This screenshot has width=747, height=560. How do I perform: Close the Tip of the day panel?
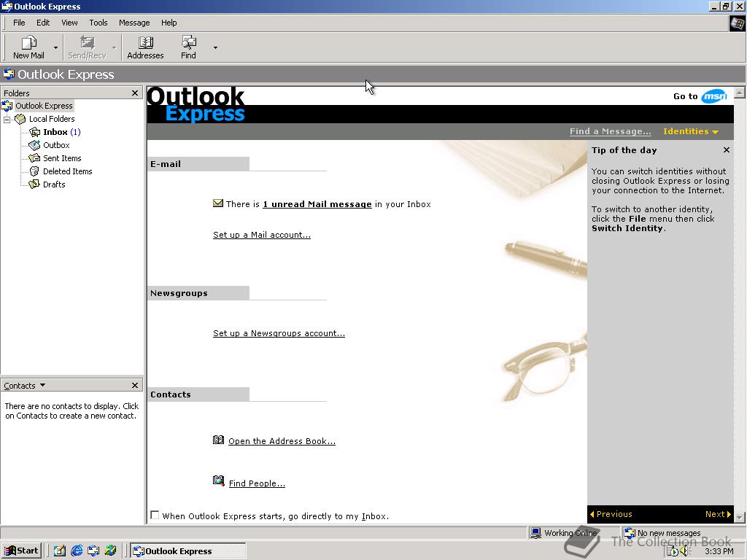point(727,150)
